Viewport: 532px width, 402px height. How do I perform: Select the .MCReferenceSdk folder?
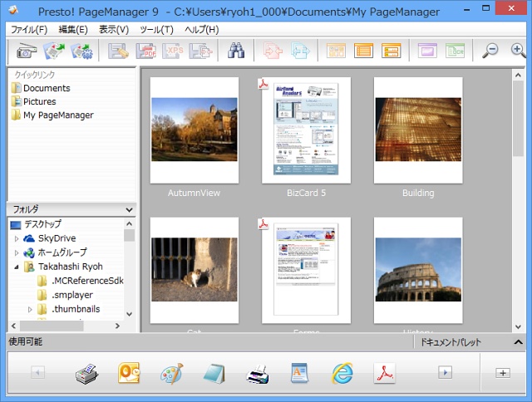point(81,281)
